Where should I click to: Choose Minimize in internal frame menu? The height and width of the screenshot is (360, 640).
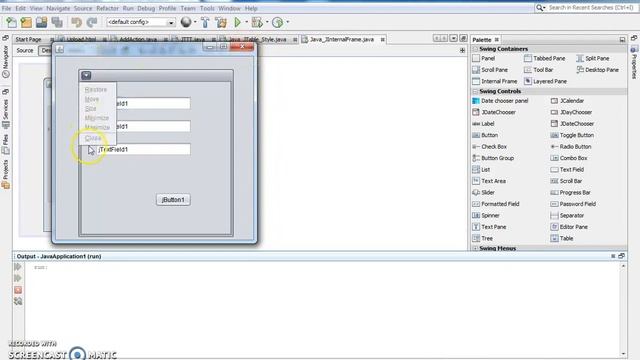97,118
